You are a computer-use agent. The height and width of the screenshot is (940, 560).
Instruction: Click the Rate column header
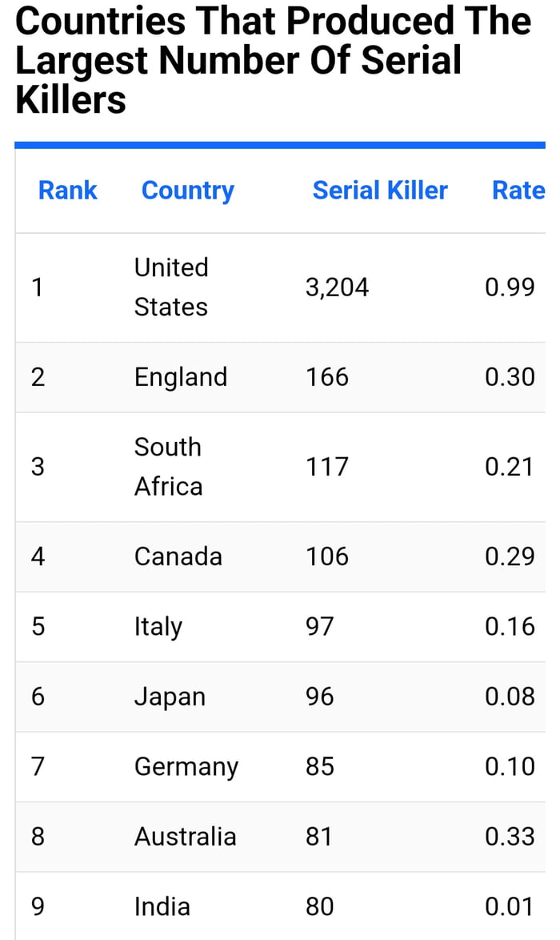[x=518, y=191]
